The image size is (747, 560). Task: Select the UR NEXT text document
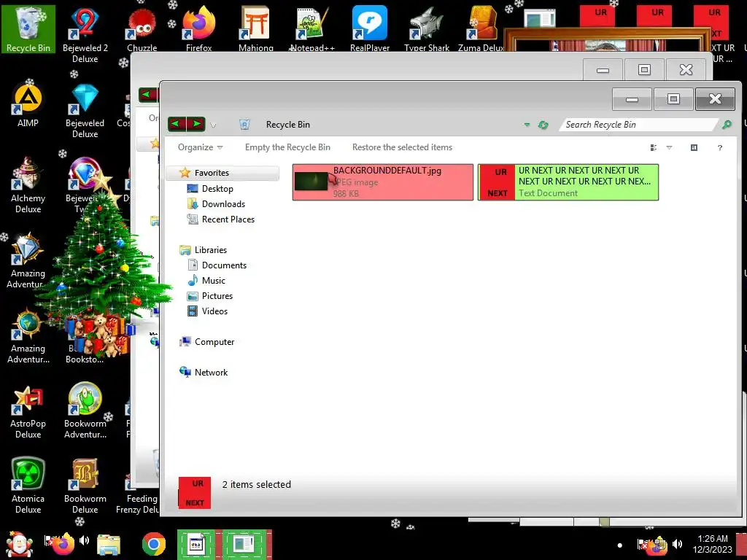[x=568, y=182]
